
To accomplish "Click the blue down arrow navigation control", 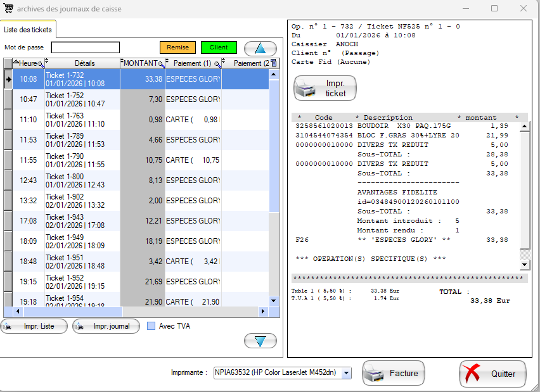I will 260,341.
